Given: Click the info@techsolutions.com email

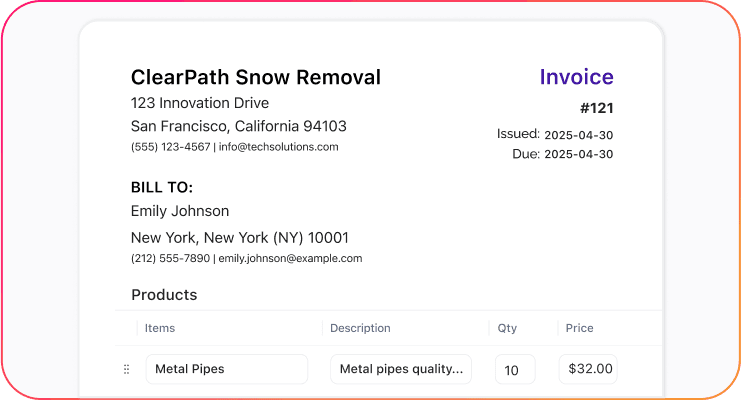Looking at the screenshot, I should click(278, 147).
